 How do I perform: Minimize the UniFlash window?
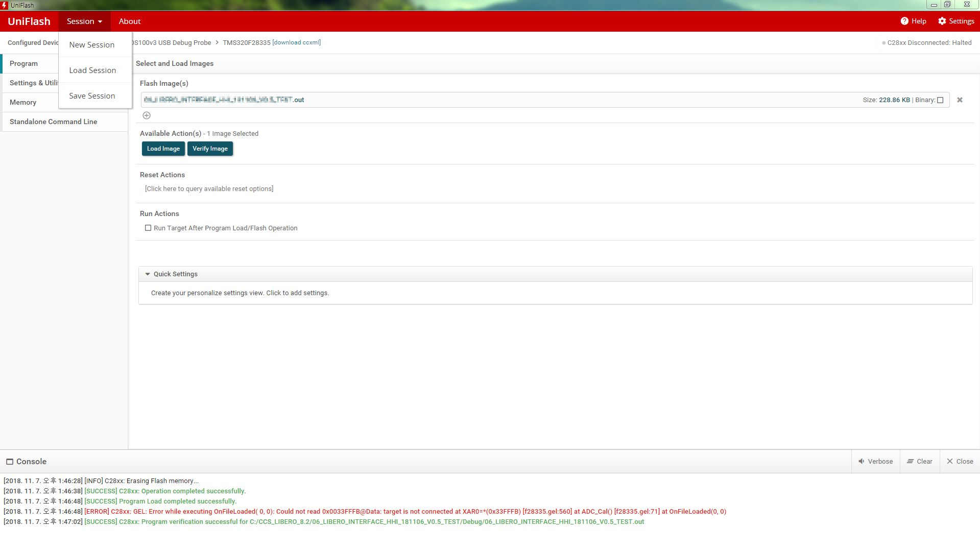tap(934, 5)
